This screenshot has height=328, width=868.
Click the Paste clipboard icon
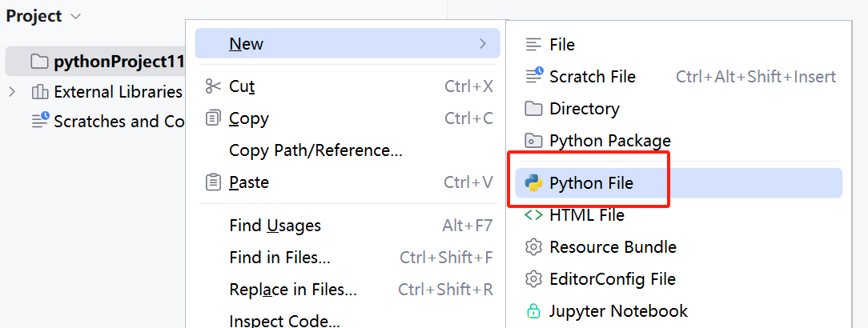pyautogui.click(x=213, y=182)
